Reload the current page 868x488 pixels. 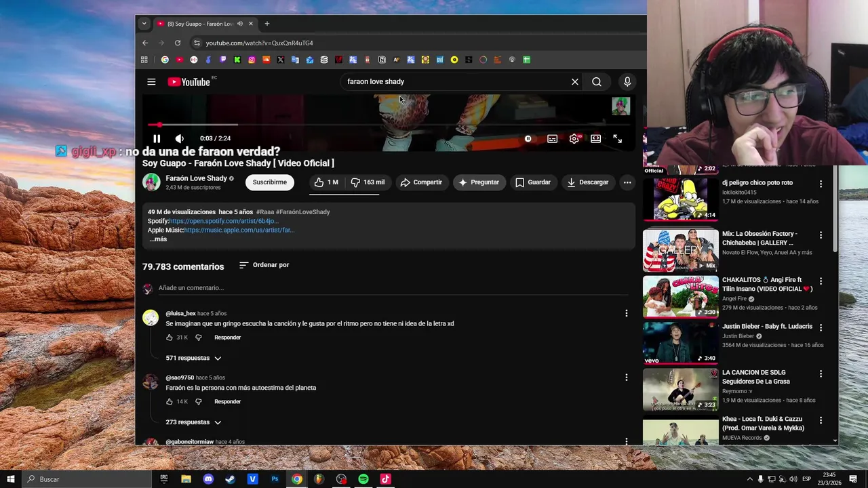click(178, 43)
